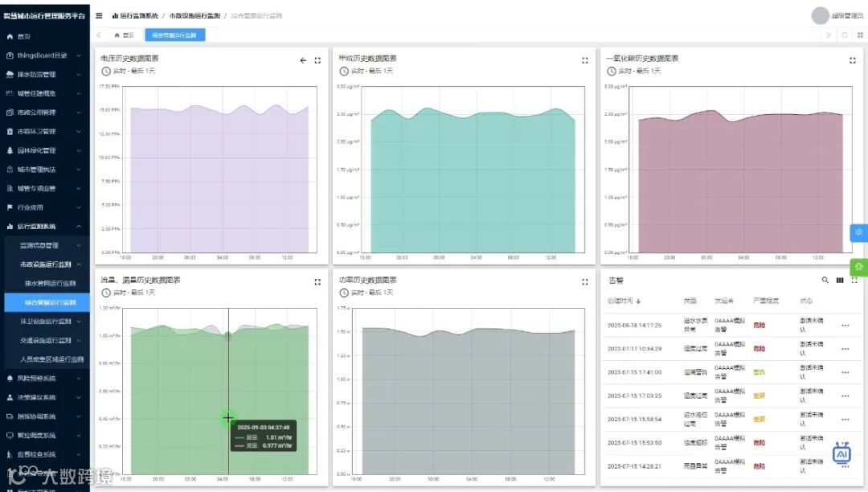Expand 监督检查系统 sidebar menu
Viewport: 868px width, 492px height.
(45, 454)
